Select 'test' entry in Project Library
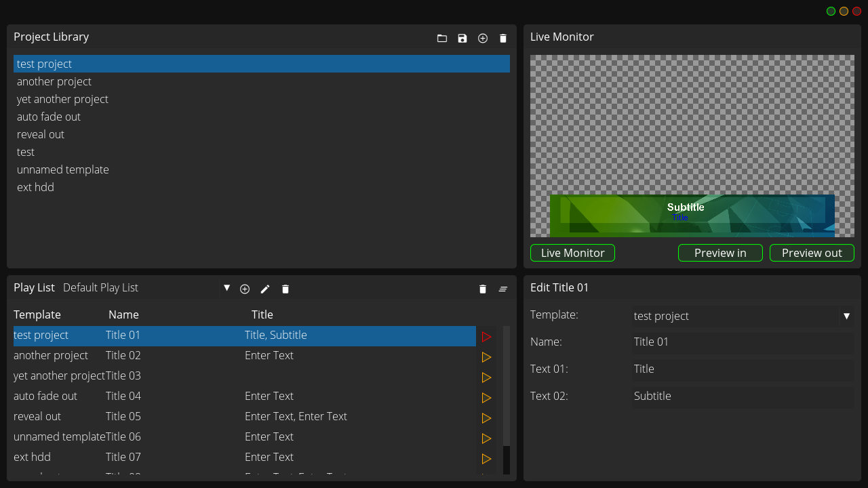 (x=262, y=152)
